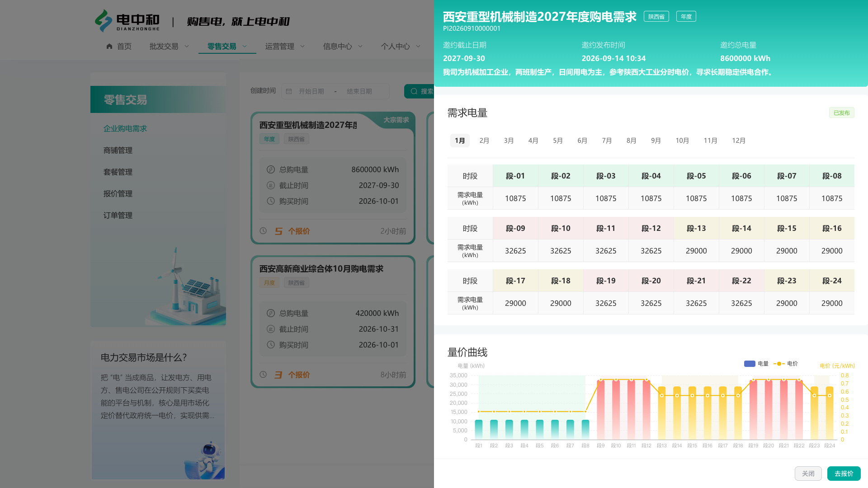
Task: Open 报价管理 in the sidebar
Action: click(118, 193)
